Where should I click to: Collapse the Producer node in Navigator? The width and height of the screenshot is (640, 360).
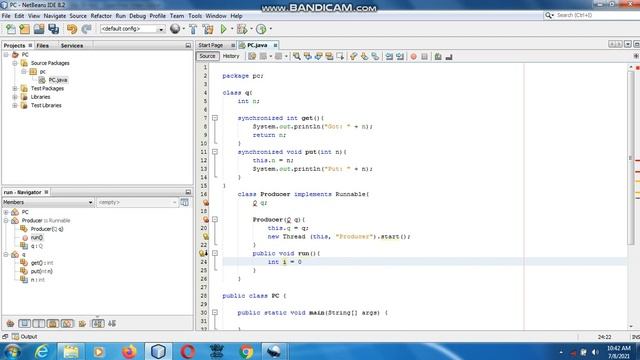tap(6, 220)
